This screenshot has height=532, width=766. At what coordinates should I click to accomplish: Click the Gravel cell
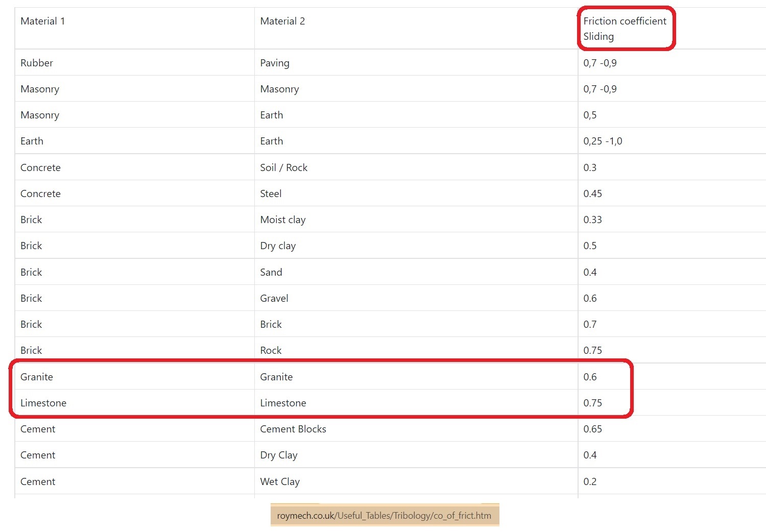point(274,298)
